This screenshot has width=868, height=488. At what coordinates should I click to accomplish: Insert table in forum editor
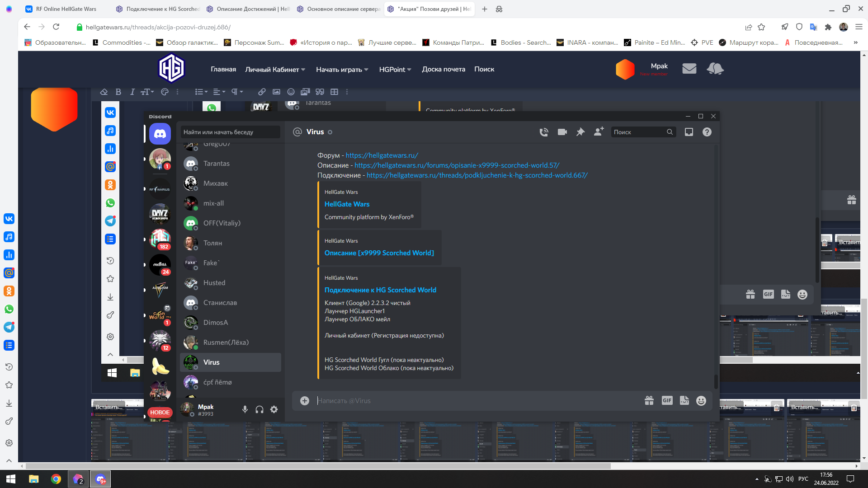pos(335,92)
